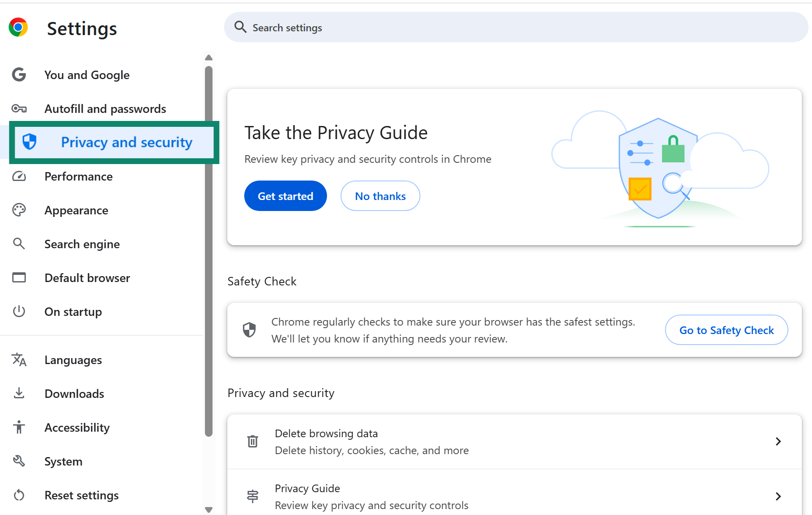
Task: Click the trash icon for Delete browsing data
Action: coord(252,441)
